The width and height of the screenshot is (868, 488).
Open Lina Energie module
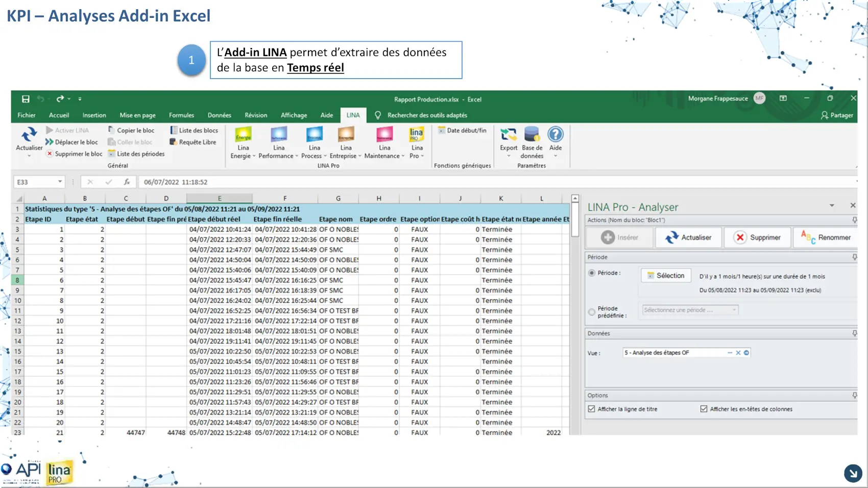243,143
